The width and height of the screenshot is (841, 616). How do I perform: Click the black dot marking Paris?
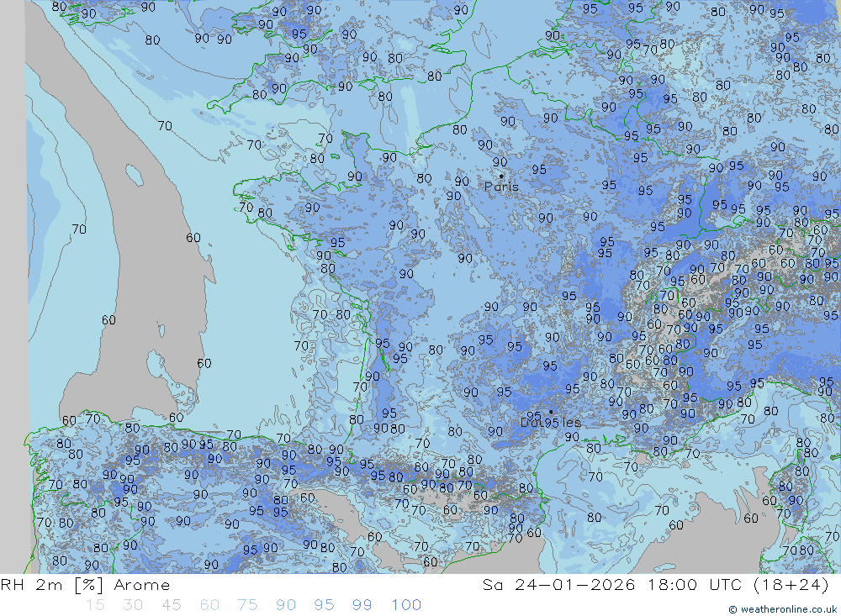501,176
